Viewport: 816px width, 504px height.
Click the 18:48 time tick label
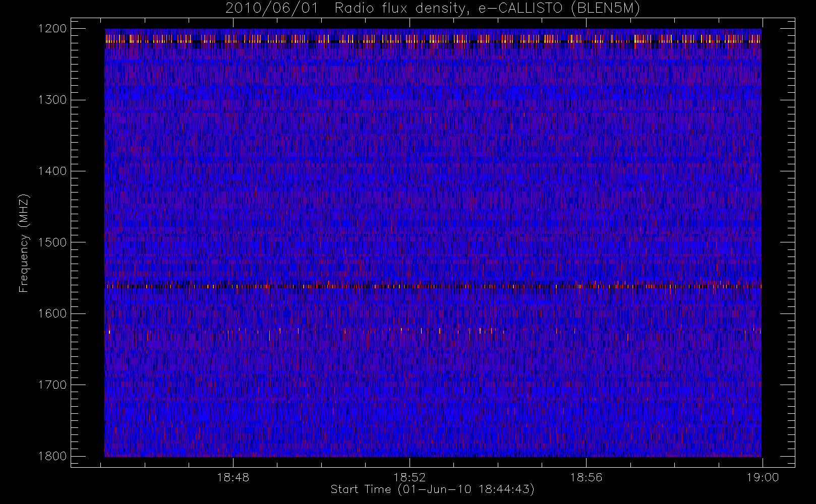click(233, 477)
